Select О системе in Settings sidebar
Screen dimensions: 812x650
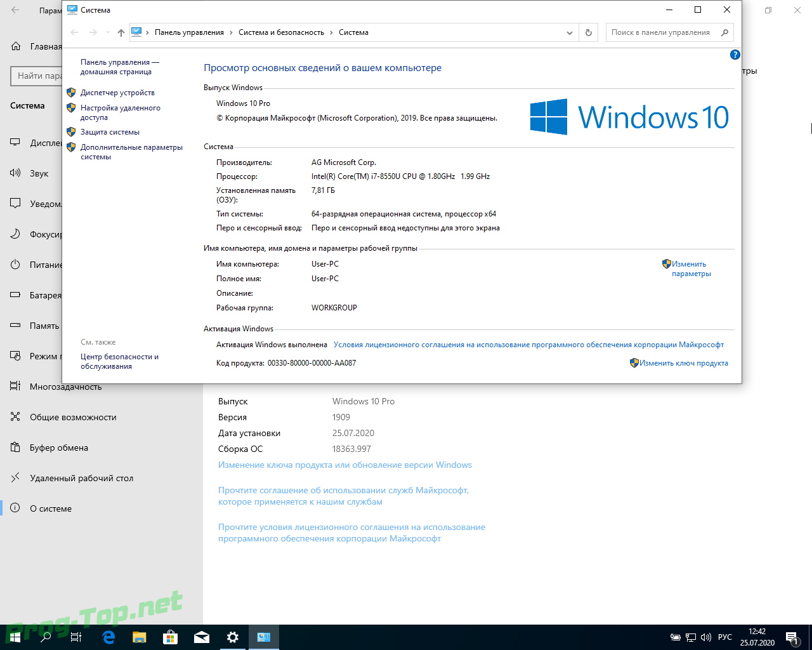(x=51, y=508)
